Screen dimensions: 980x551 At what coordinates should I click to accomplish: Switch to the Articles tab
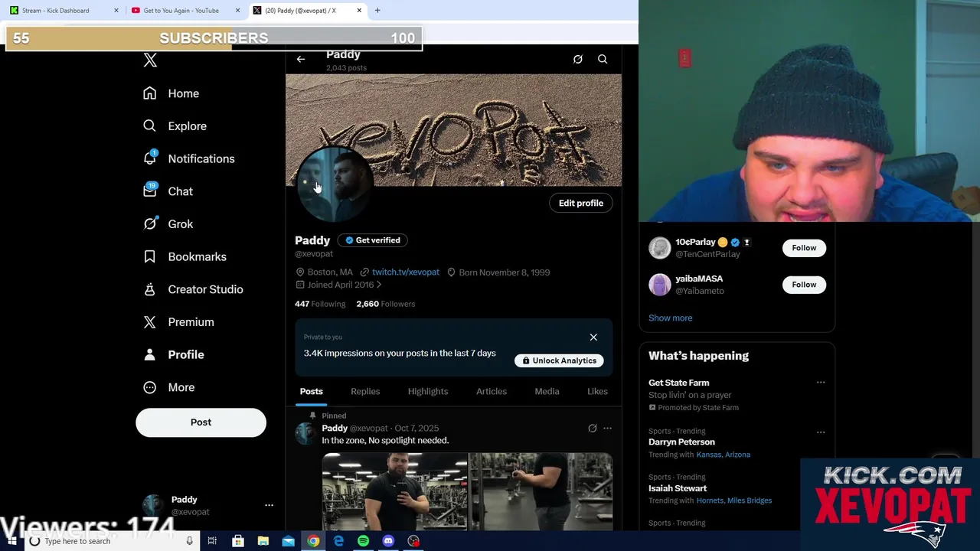pos(492,391)
